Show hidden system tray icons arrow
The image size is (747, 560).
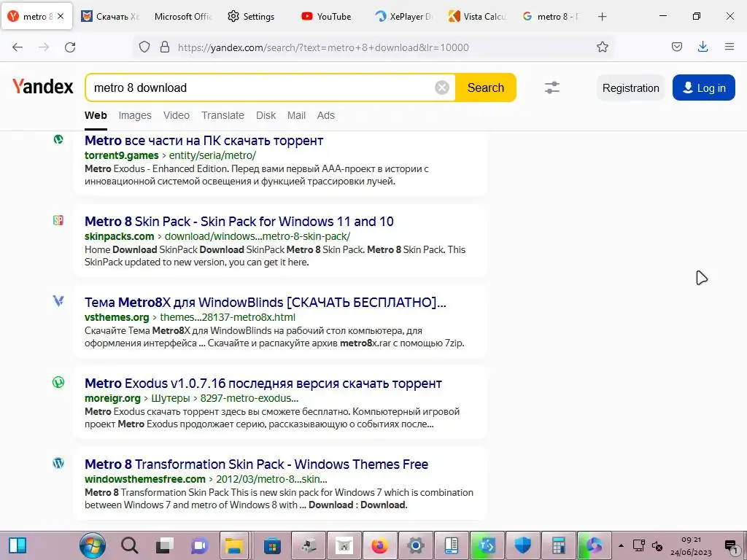[621, 545]
